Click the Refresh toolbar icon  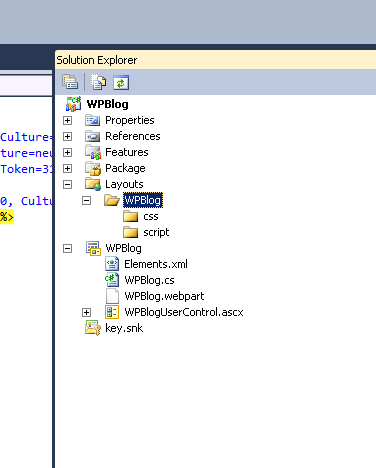tap(121, 83)
